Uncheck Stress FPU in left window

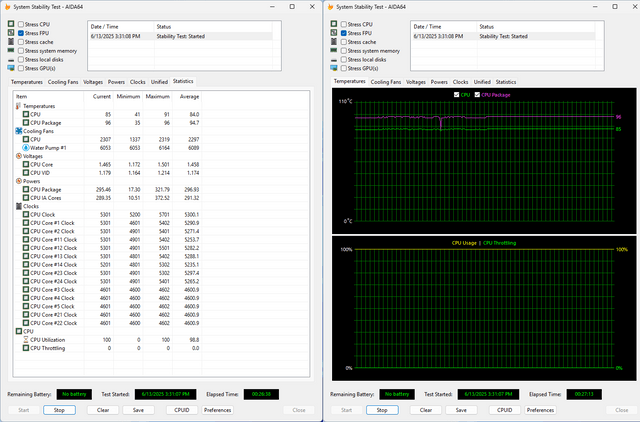click(21, 33)
